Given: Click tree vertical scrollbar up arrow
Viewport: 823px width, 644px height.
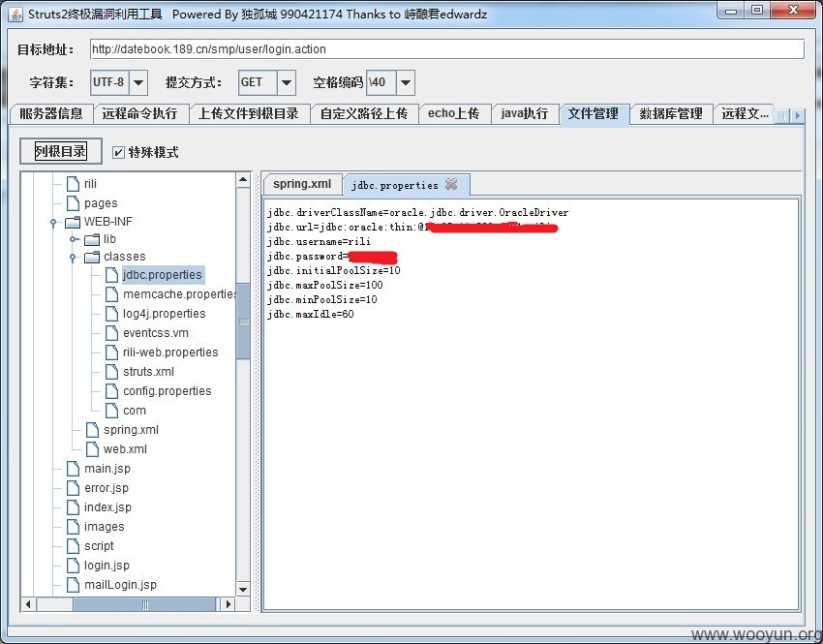Looking at the screenshot, I should 243,180.
